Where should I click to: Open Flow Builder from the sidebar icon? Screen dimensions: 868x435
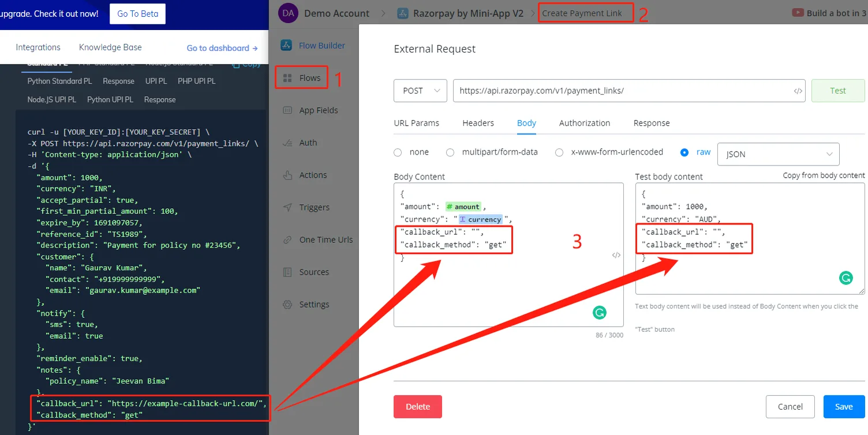point(287,46)
